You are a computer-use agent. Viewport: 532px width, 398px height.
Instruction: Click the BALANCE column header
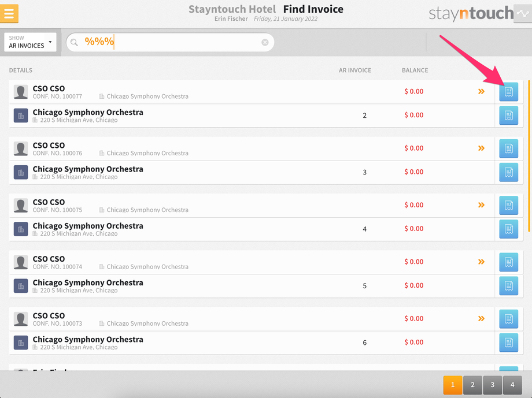(415, 70)
